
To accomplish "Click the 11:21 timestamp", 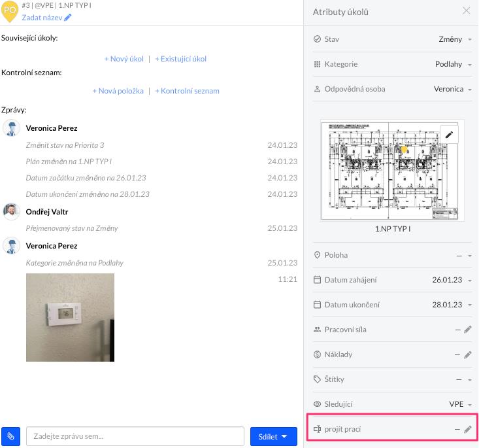I will point(288,279).
